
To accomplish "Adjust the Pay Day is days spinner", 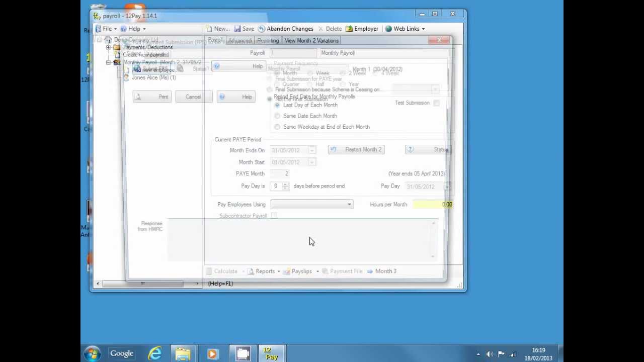I will click(x=285, y=186).
